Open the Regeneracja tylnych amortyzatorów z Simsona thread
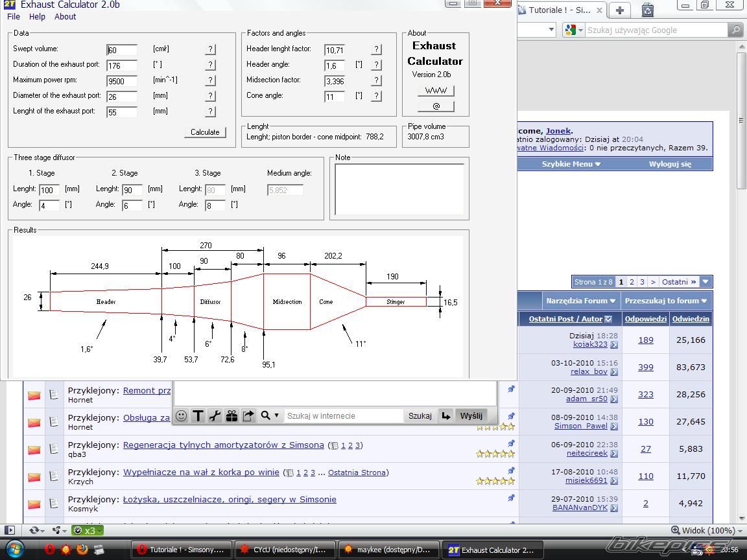The image size is (747, 560). pyautogui.click(x=223, y=445)
